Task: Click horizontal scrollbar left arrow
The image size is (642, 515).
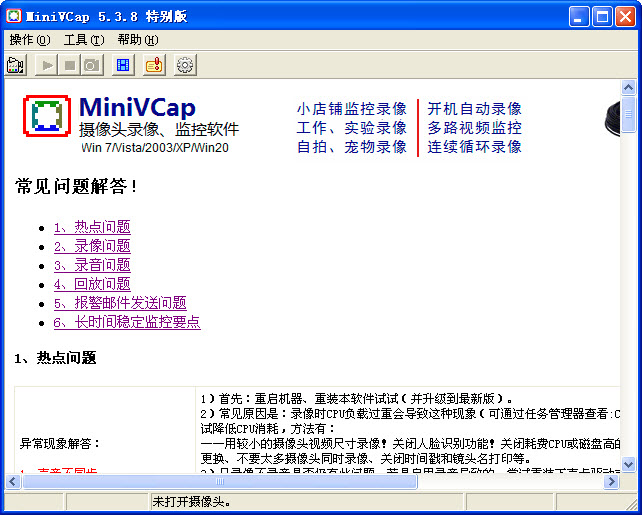Action: 13,481
